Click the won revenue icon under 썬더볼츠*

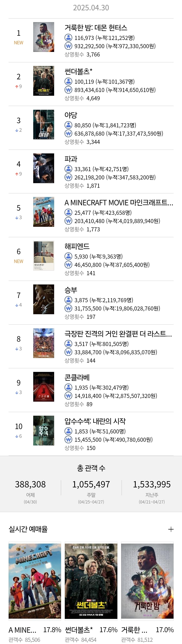coord(68,90)
